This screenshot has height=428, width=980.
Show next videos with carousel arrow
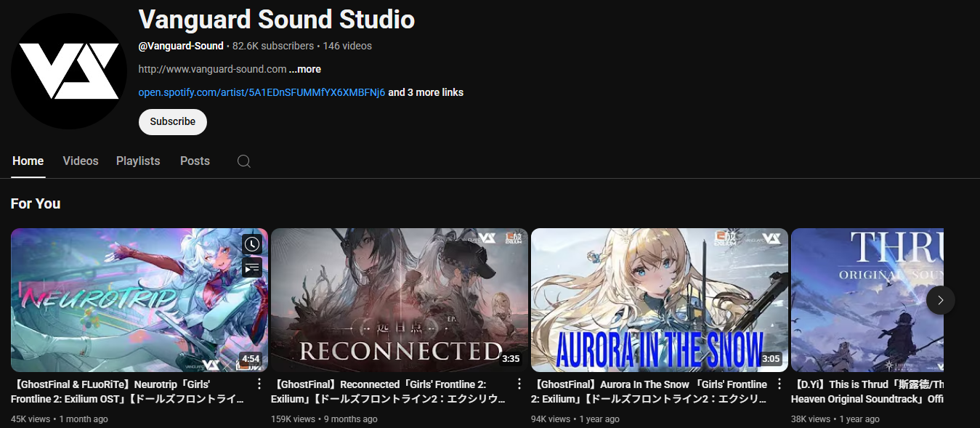(x=941, y=300)
